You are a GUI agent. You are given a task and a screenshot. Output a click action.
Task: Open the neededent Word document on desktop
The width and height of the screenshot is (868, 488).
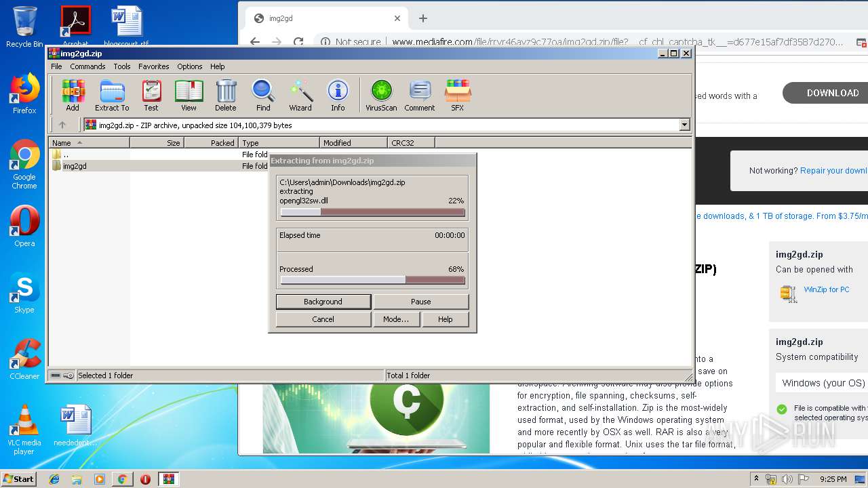[75, 426]
